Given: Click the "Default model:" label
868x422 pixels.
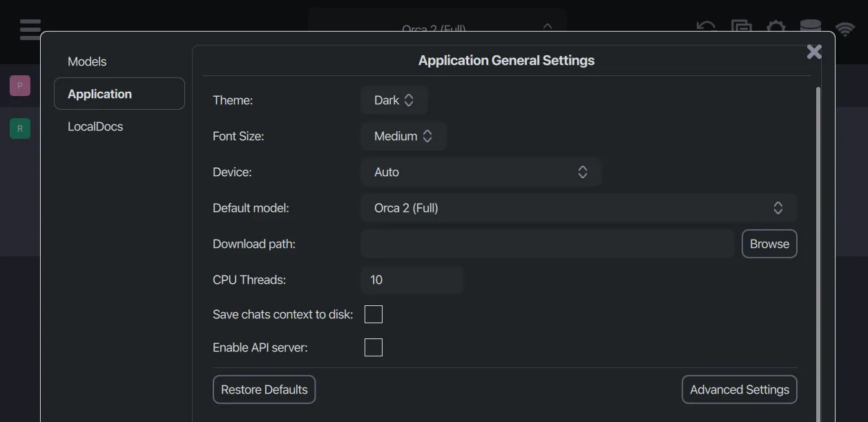Looking at the screenshot, I should click(251, 208).
